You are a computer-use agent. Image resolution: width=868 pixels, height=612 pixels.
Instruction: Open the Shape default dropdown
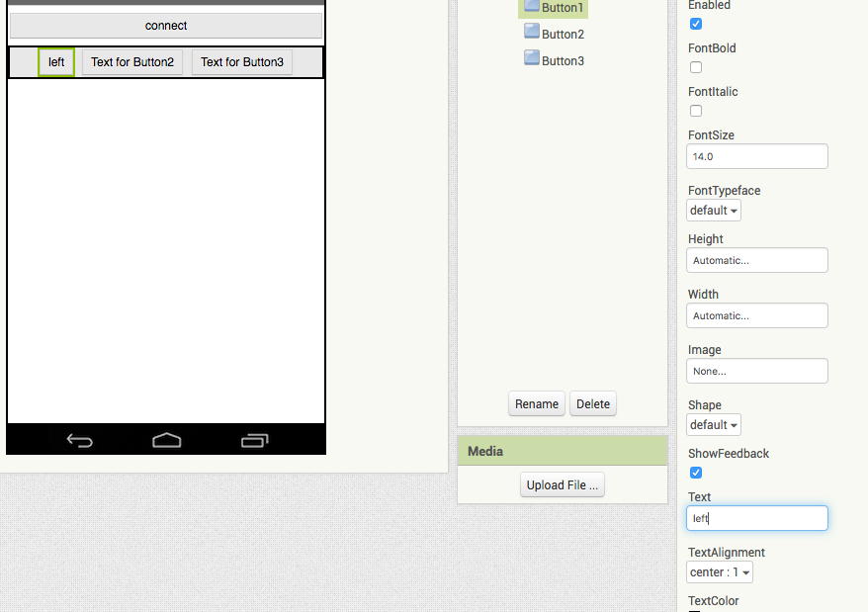pyautogui.click(x=714, y=425)
